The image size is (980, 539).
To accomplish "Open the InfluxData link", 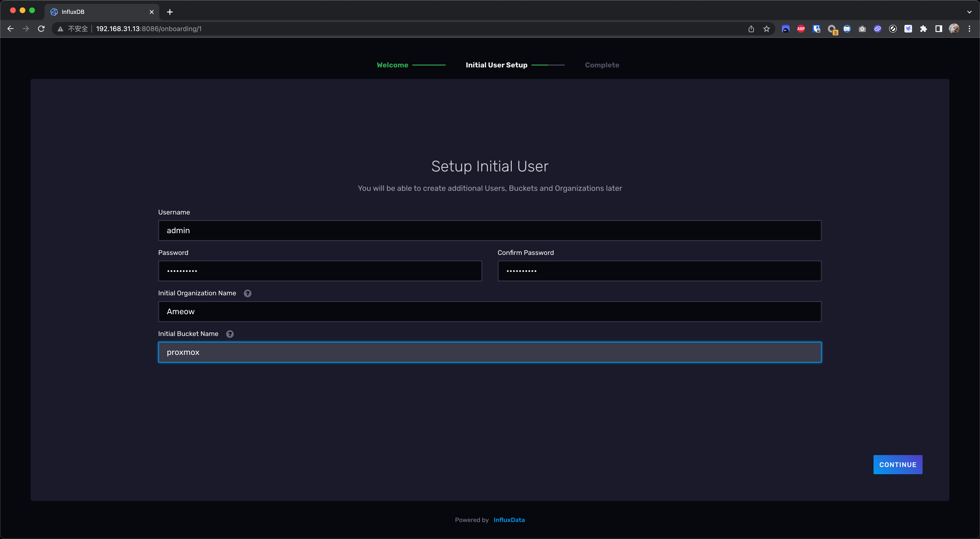I will click(x=509, y=520).
